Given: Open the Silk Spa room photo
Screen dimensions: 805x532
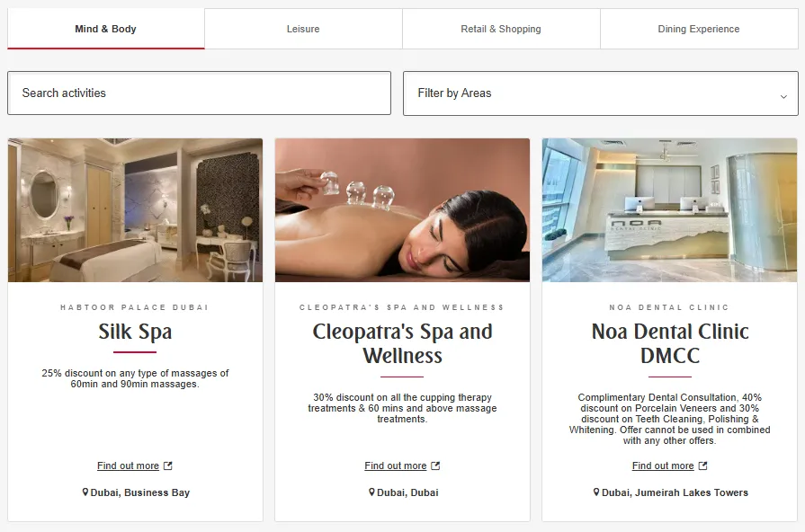Looking at the screenshot, I should point(135,209).
